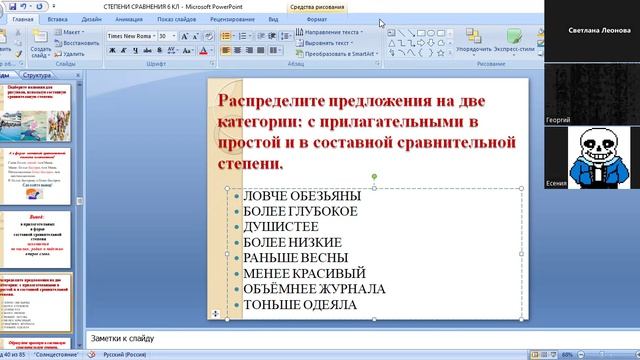Toggle italic formatting
The height and width of the screenshot is (360, 640).
124,51
